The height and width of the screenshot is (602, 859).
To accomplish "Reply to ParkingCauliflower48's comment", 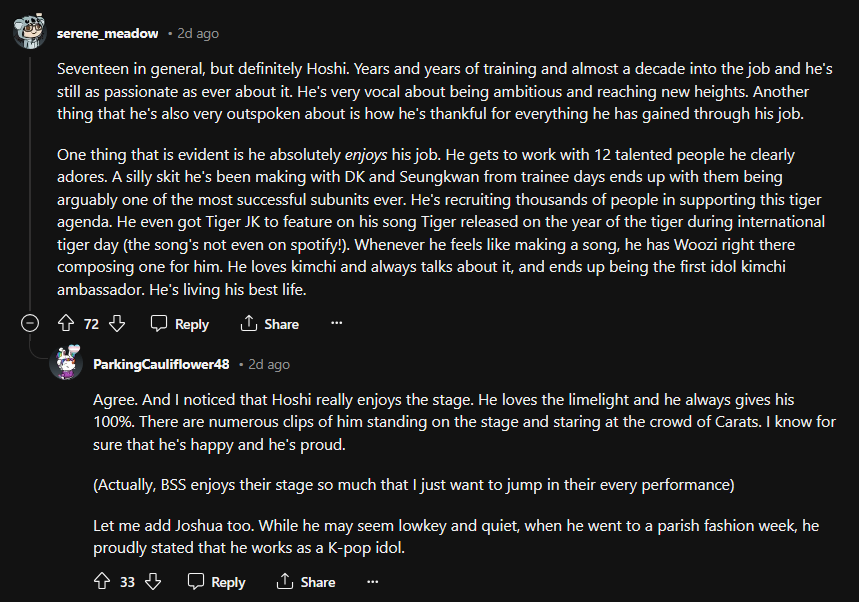I will pyautogui.click(x=216, y=582).
